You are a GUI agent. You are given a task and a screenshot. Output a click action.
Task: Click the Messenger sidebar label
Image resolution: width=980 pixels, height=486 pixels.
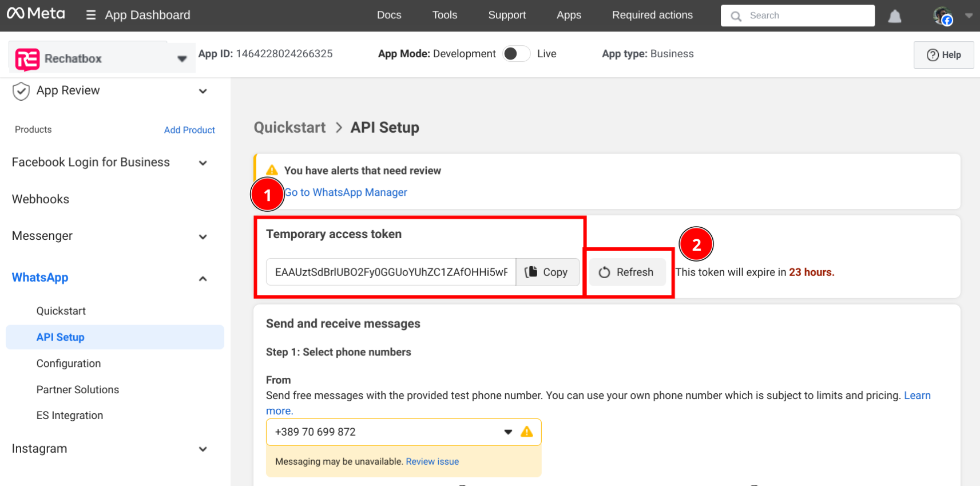[x=42, y=236]
